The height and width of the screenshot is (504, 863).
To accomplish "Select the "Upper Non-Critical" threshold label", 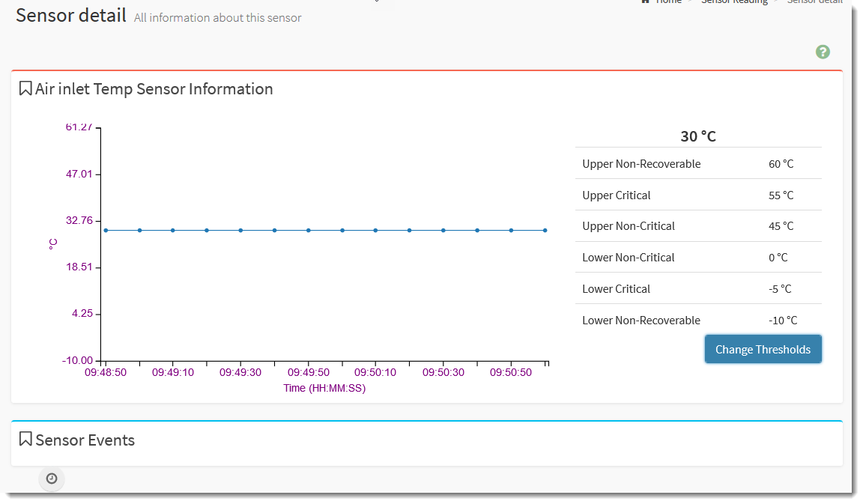I will (x=629, y=226).
